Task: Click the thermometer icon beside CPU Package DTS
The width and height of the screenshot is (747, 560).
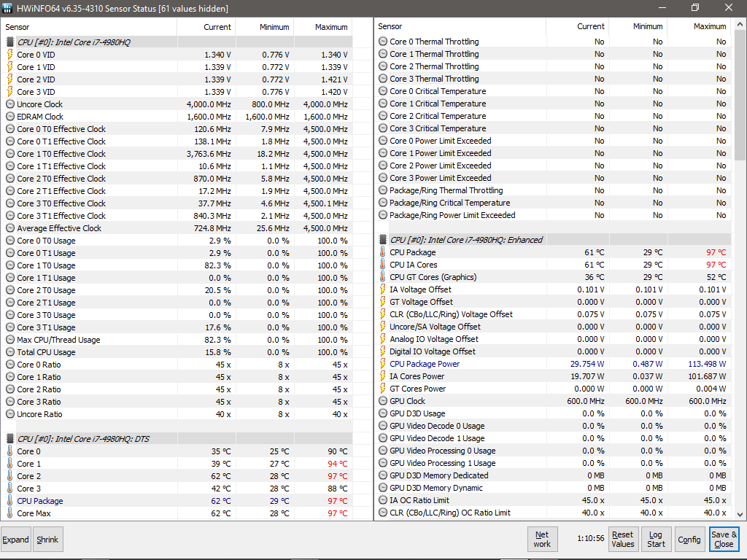Action: coord(9,501)
